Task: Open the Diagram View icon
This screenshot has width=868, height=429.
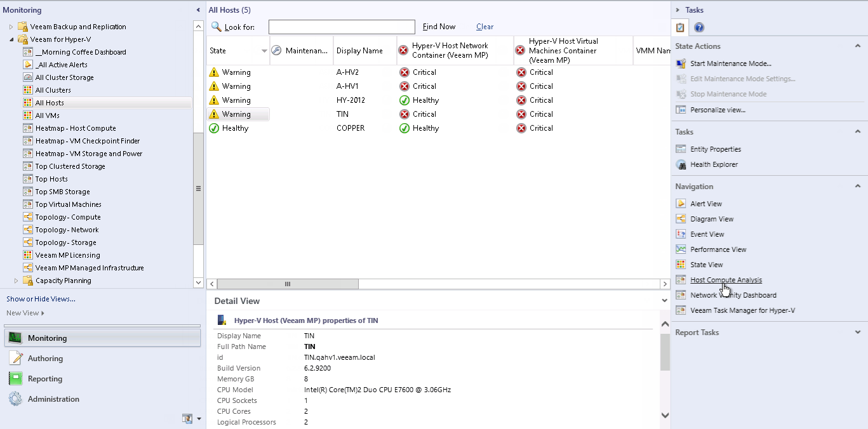Action: tap(681, 219)
